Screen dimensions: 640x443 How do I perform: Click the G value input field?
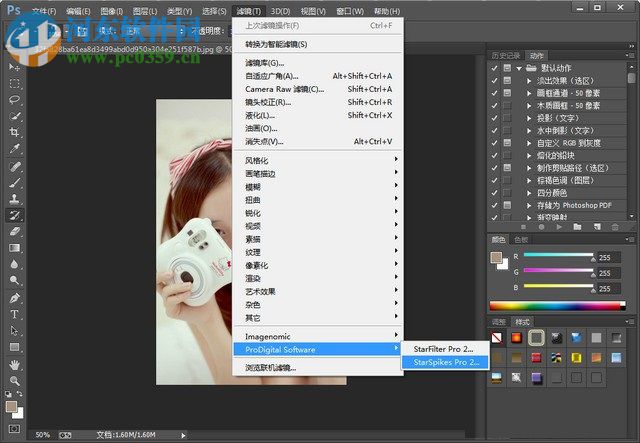(x=609, y=273)
